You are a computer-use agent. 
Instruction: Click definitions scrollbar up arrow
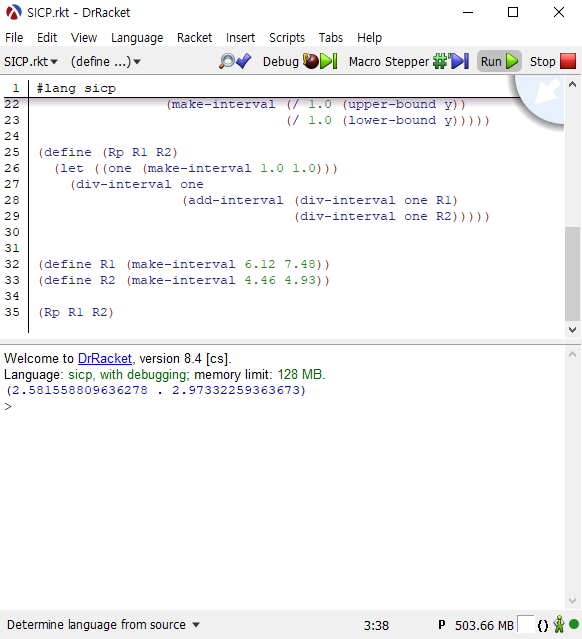572,84
